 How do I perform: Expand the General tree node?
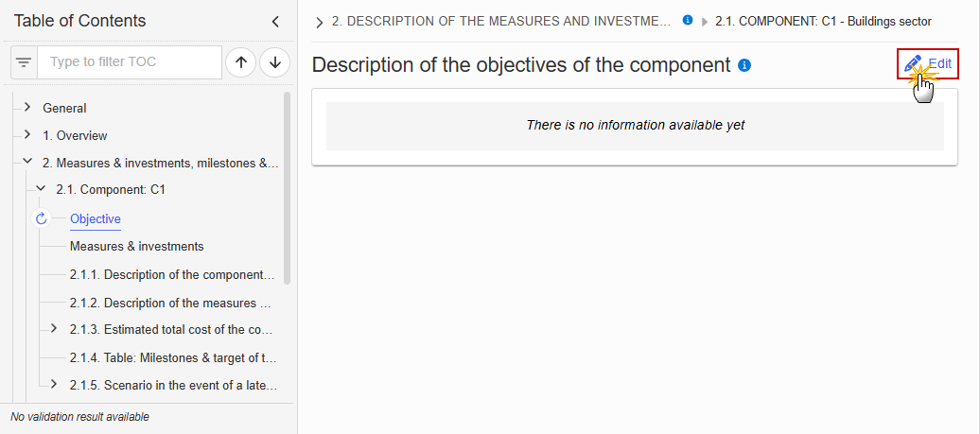click(26, 108)
